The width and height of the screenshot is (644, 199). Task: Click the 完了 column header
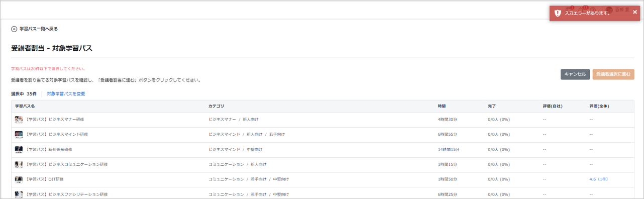tap(492, 107)
